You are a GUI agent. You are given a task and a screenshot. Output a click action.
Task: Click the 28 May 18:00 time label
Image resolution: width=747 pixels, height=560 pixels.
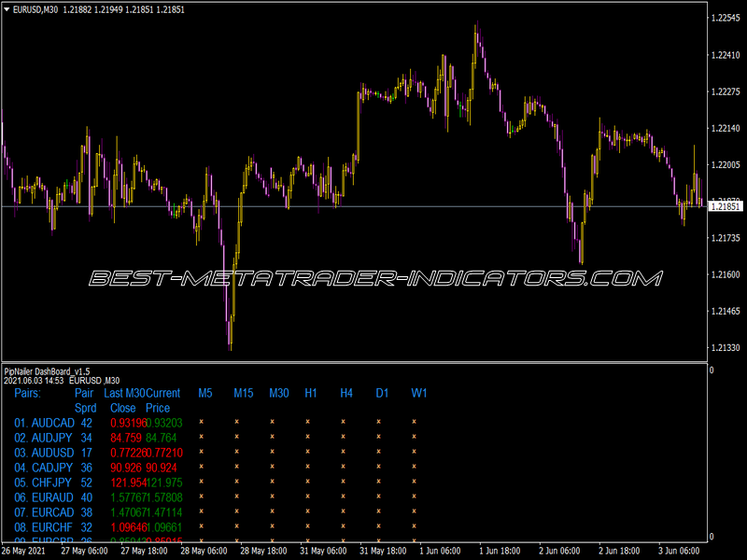(263, 551)
